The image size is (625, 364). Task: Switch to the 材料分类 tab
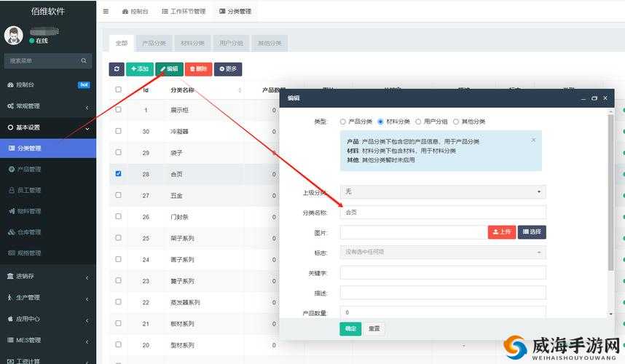[192, 43]
